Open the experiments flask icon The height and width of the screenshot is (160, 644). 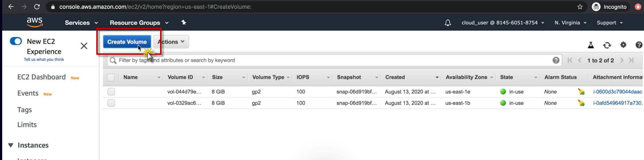click(591, 45)
